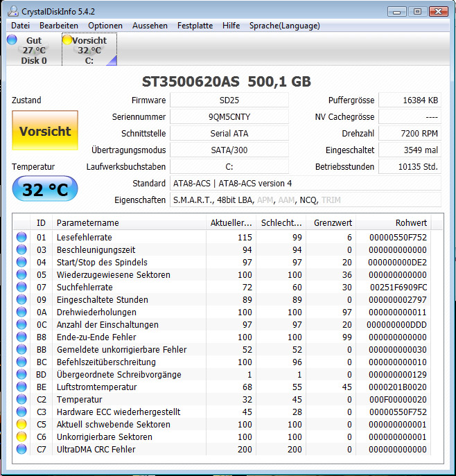Screen dimensions: 456x476
Task: Click status orb of Wiederzugewiesene Sektoren row
Action: 21,274
